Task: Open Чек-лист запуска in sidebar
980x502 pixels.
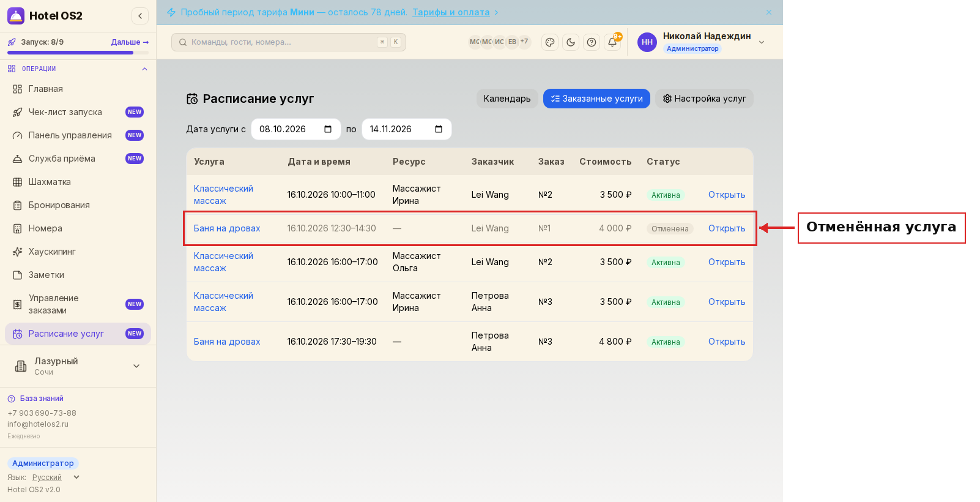Action: pos(78,112)
